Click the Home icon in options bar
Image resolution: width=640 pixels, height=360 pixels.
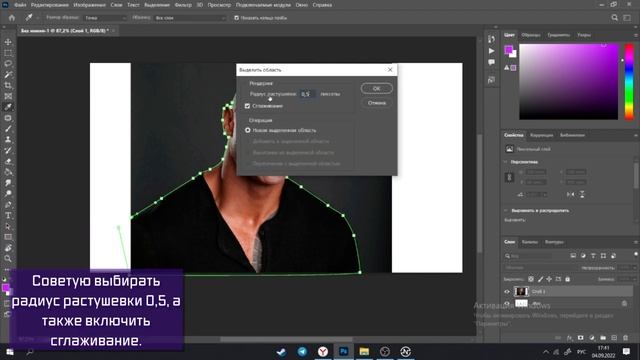pyautogui.click(x=11, y=18)
